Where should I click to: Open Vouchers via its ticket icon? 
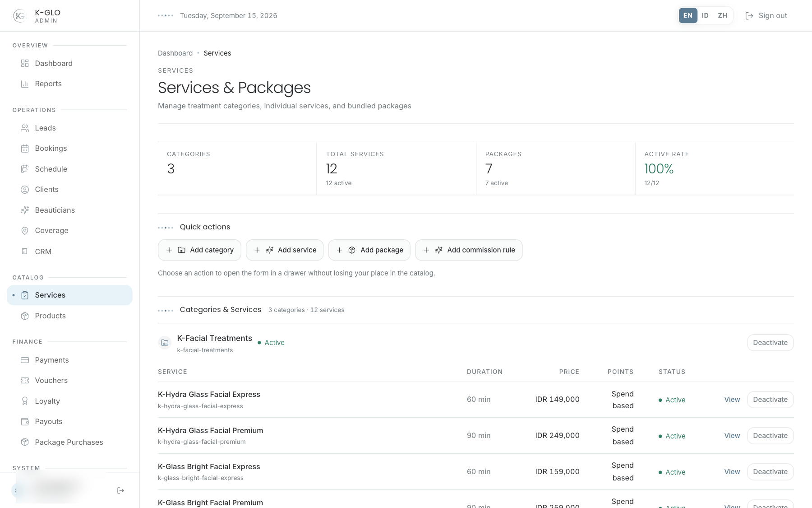point(25,381)
